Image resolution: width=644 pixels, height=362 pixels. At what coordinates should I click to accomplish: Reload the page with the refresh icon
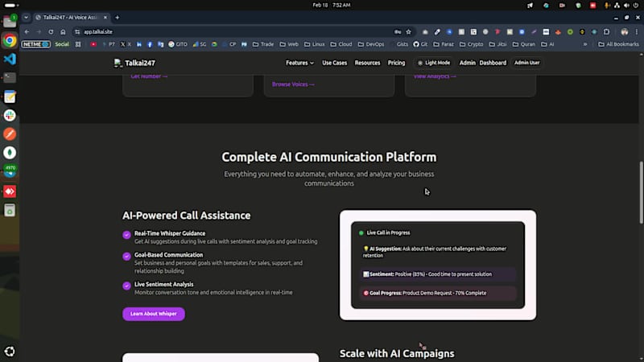click(51, 32)
